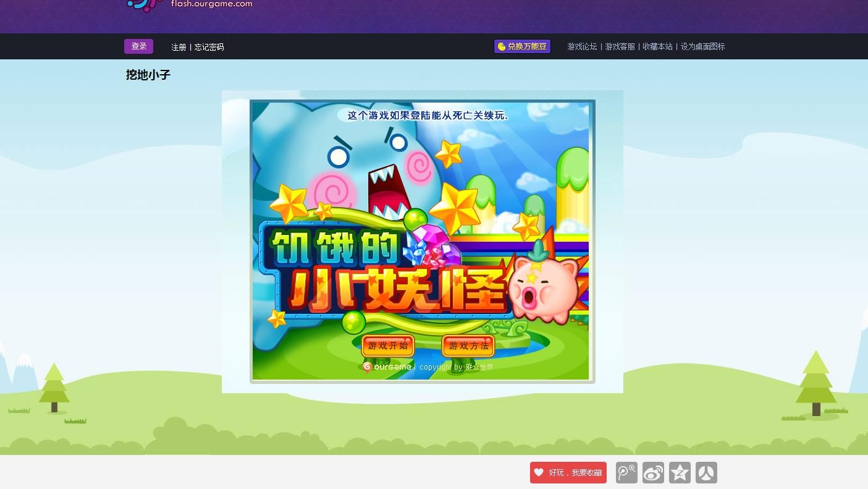Click the 这个游戏如果登陆能从死亡关续玩 notice text
This screenshot has width=868, height=489.
click(428, 115)
